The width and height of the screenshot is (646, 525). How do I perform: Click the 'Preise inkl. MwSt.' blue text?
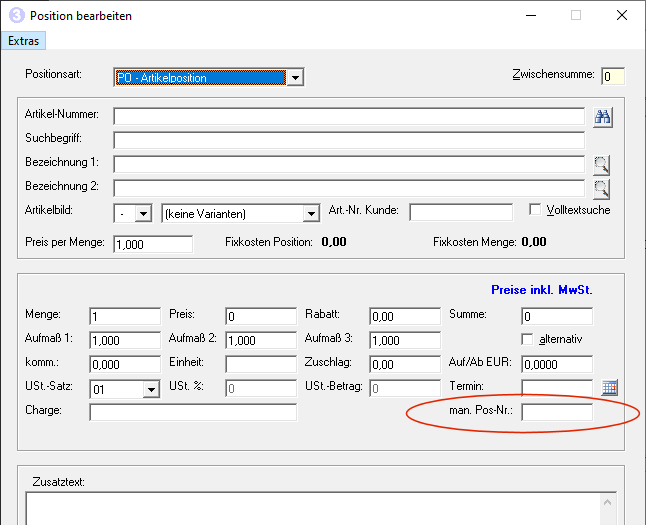pos(542,290)
